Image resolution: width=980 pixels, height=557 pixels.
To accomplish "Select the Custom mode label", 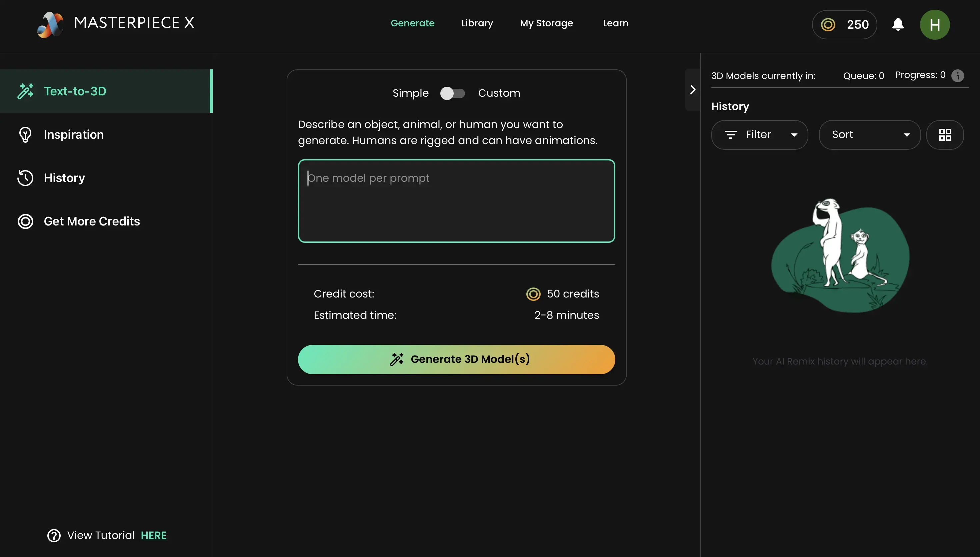I will pos(499,93).
